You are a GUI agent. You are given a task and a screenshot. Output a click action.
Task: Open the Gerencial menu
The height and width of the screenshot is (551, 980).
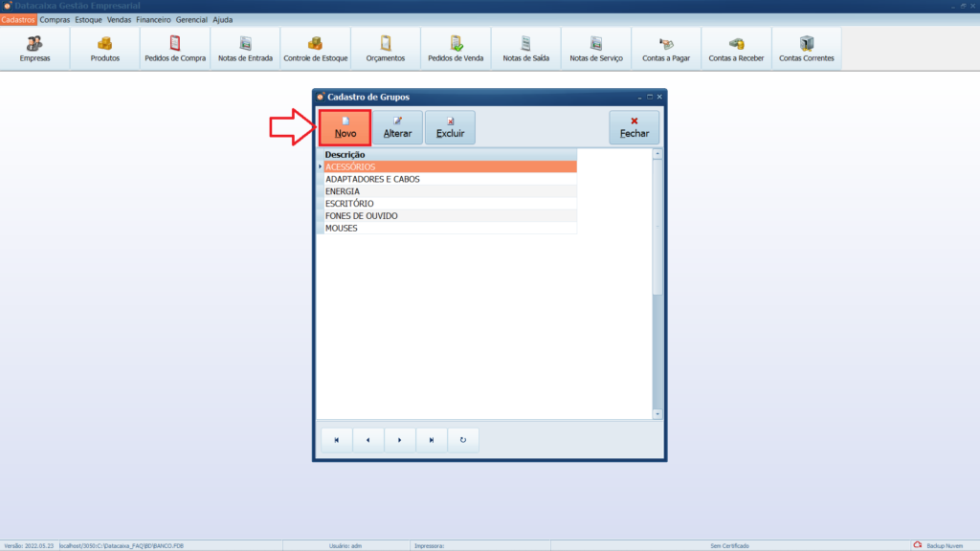pyautogui.click(x=191, y=20)
